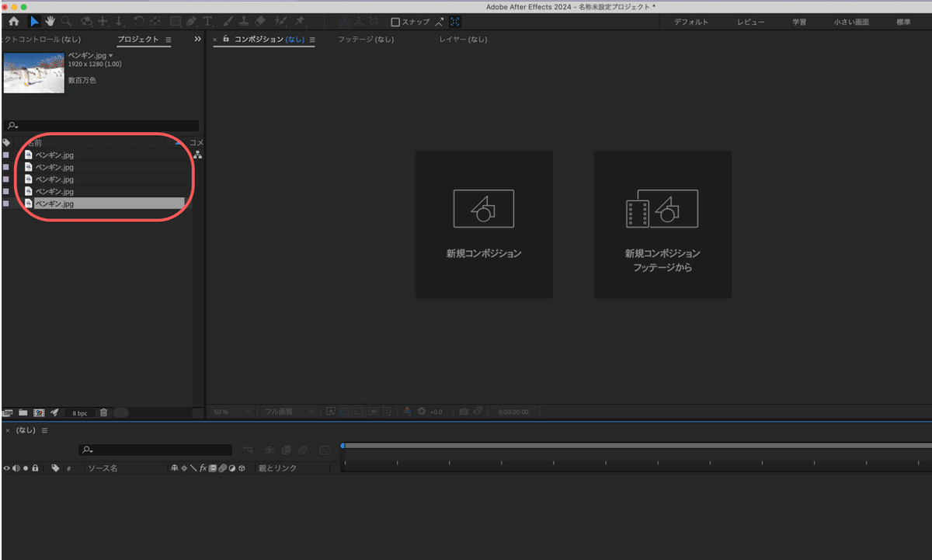Select the Hand tool in the toolbar

(50, 22)
